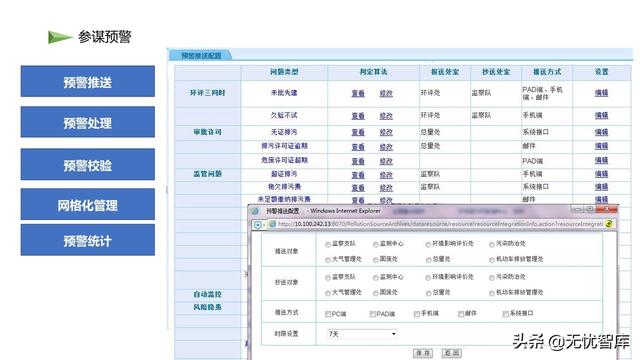Open the 网格化管理 menu button
The image size is (640, 360).
(88, 204)
